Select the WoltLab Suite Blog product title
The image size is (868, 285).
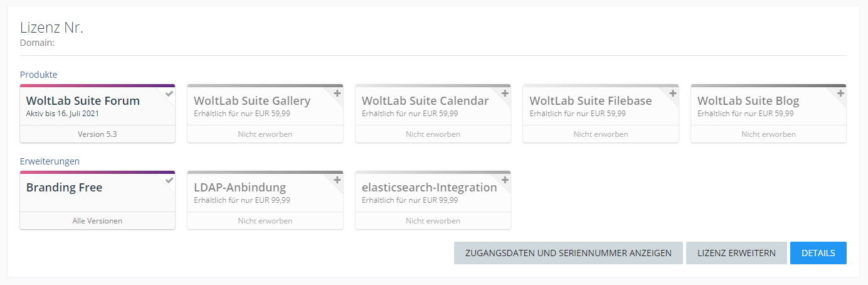[x=748, y=101]
